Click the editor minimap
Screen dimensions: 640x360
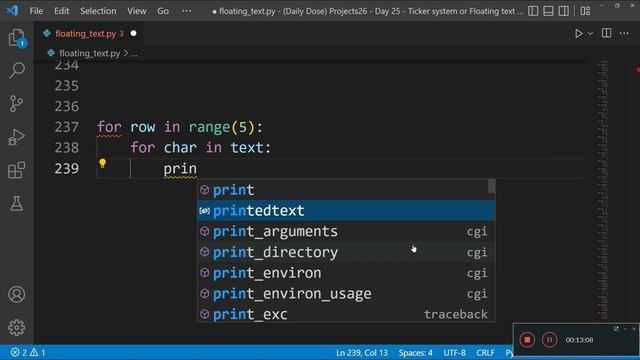point(604,190)
